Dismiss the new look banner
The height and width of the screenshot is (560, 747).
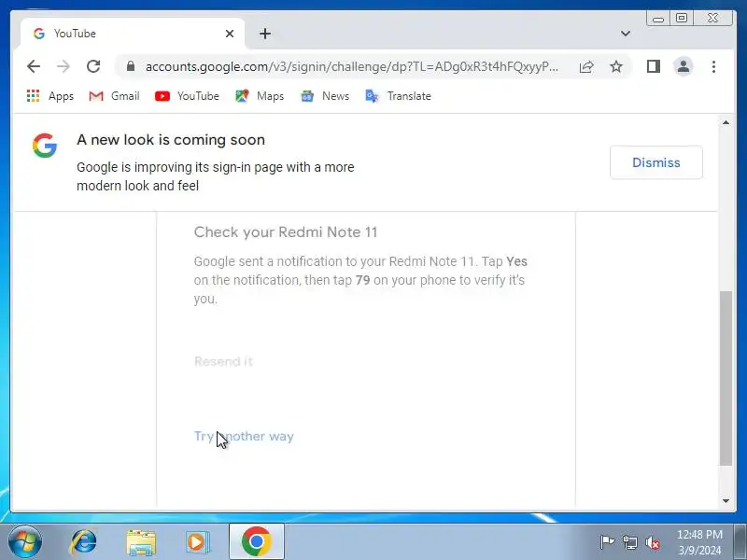(x=656, y=162)
